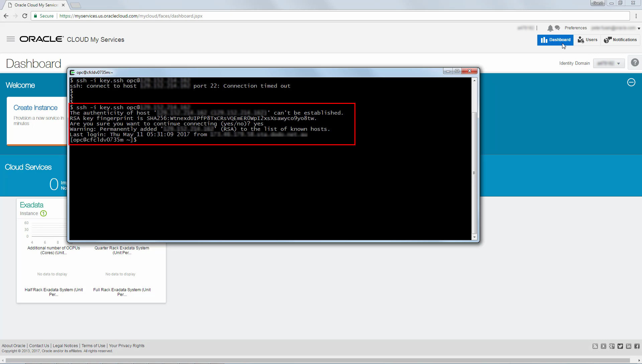Click the Oracle logo
This screenshot has height=364, width=642.
41,39
